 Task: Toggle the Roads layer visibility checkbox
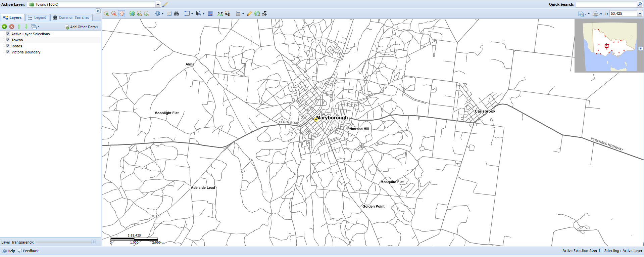click(8, 46)
